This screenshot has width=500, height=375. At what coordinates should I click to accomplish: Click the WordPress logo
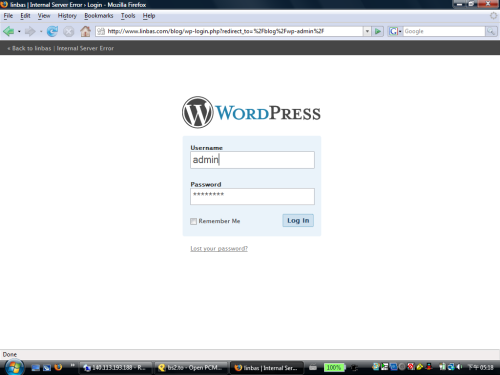(x=251, y=113)
